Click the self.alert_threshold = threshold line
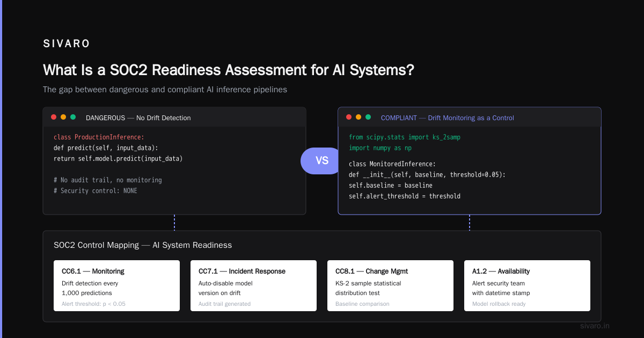This screenshot has height=338, width=644. pyautogui.click(x=405, y=196)
